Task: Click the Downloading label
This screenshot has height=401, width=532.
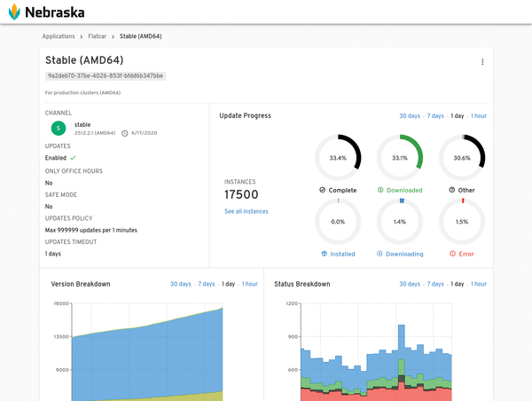Action: (x=404, y=254)
